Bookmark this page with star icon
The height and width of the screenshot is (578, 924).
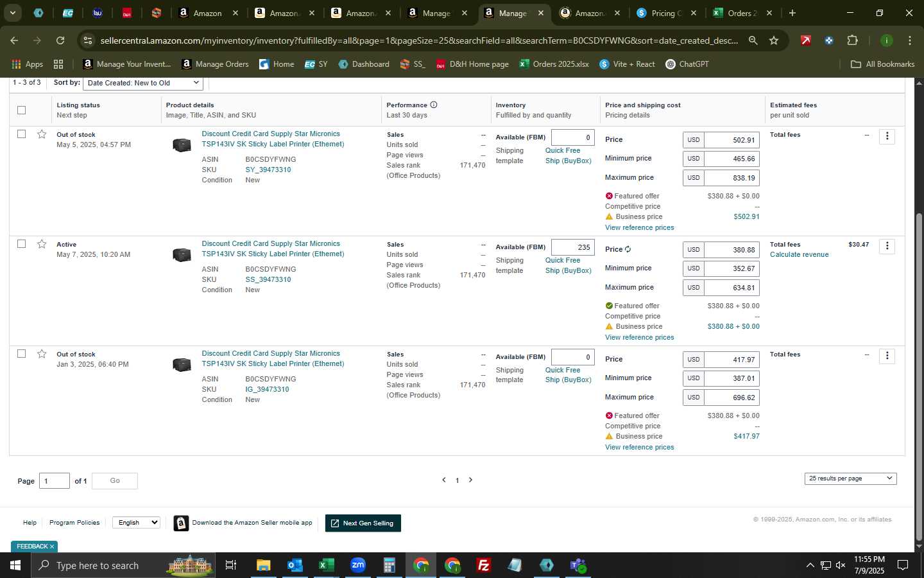[774, 40]
